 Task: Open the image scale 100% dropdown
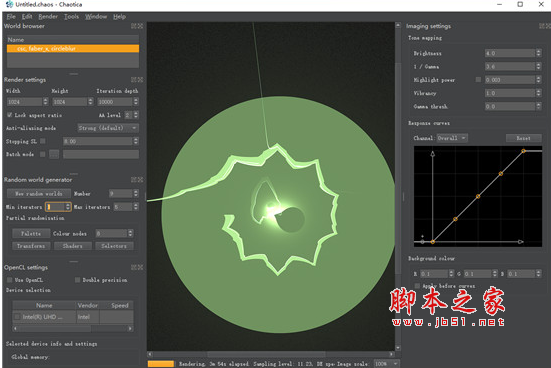click(386, 364)
